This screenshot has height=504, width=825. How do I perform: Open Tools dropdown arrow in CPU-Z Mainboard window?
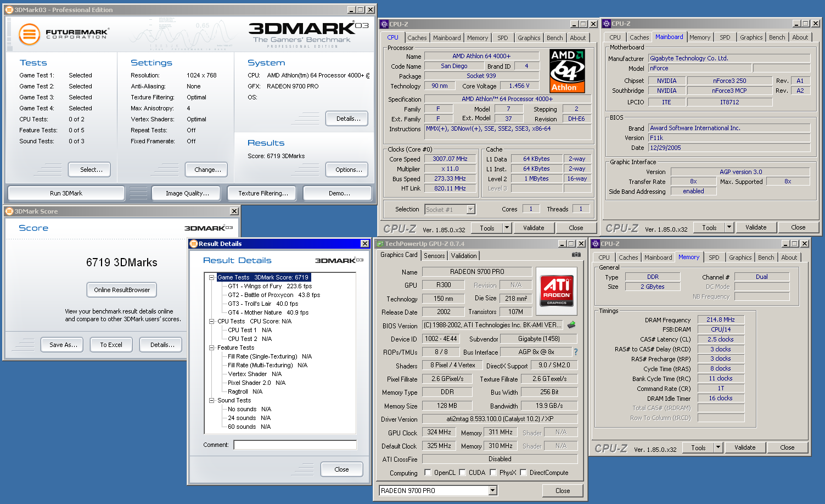click(729, 227)
